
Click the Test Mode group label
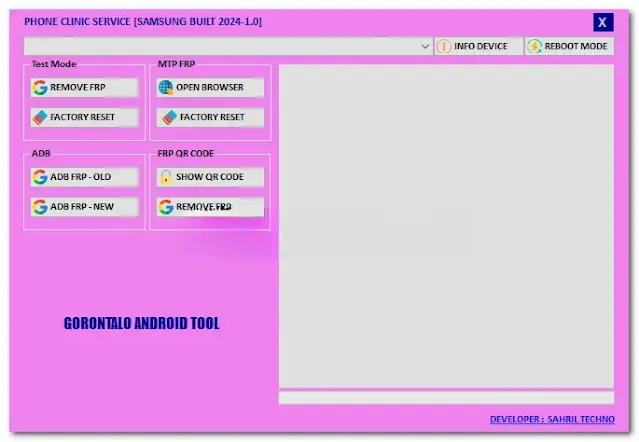pyautogui.click(x=54, y=64)
